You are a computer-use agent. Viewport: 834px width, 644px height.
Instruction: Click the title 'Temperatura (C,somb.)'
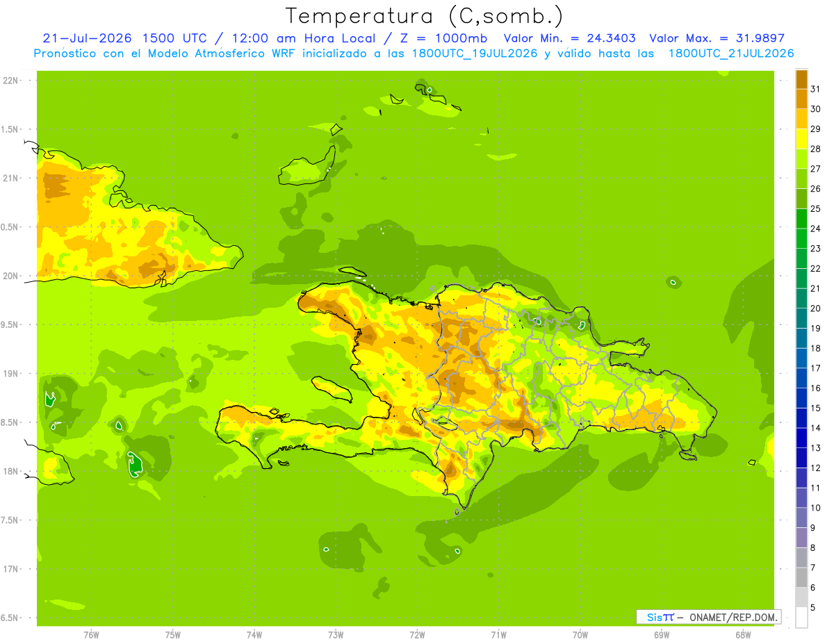[x=424, y=16]
